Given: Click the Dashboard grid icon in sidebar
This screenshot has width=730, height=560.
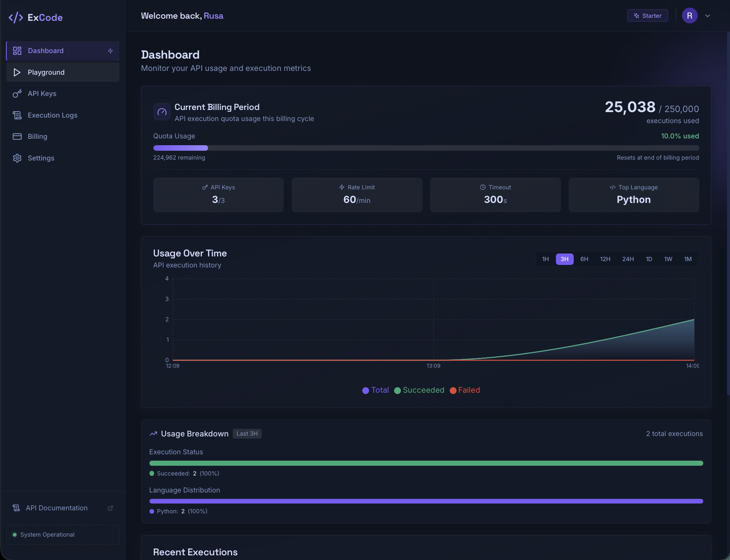Looking at the screenshot, I should click(17, 51).
